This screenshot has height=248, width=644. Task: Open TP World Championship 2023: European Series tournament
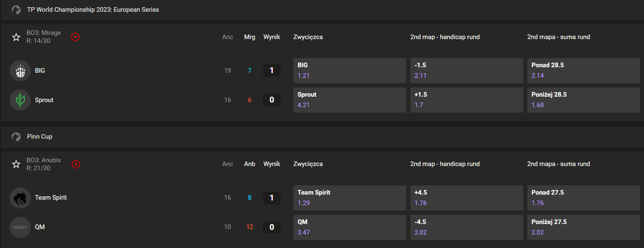pos(93,10)
